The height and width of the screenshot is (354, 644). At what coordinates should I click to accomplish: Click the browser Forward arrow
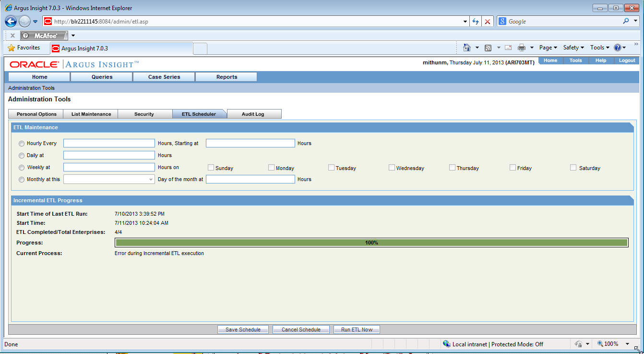pyautogui.click(x=24, y=21)
